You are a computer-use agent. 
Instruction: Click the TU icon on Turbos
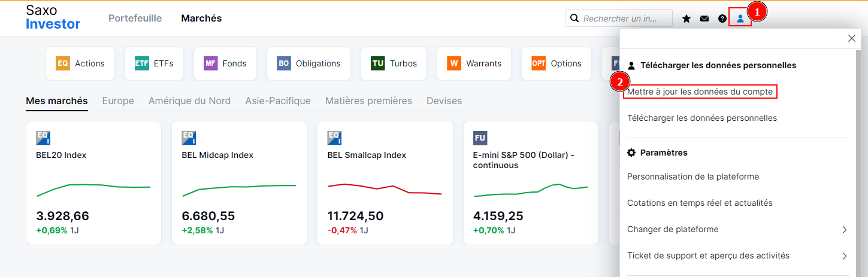coord(378,63)
